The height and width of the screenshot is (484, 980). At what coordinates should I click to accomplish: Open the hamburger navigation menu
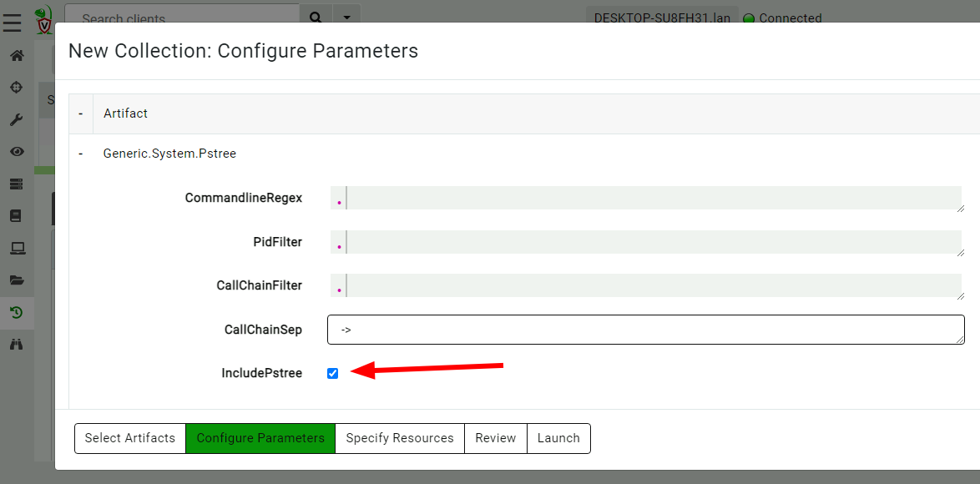pos(12,23)
